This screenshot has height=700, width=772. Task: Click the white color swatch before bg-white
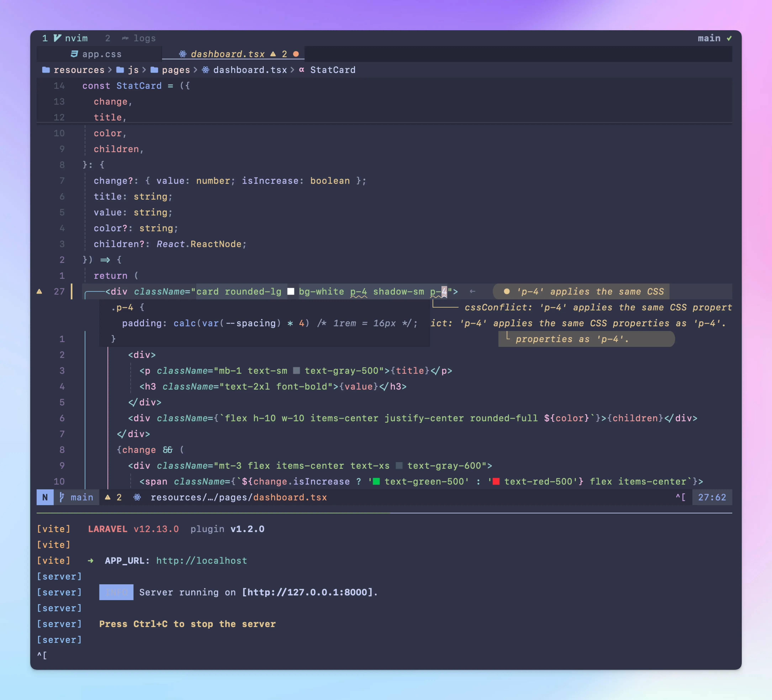coord(291,291)
